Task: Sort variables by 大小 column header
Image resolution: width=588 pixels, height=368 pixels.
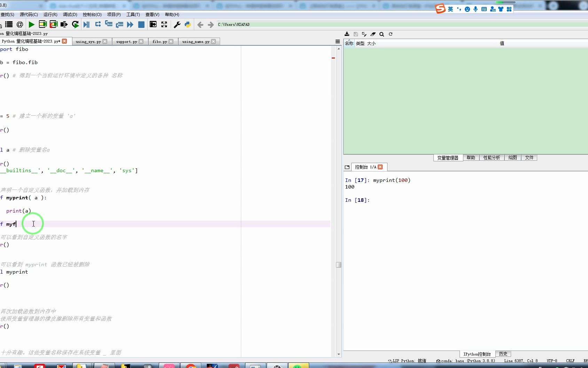Action: (371, 43)
